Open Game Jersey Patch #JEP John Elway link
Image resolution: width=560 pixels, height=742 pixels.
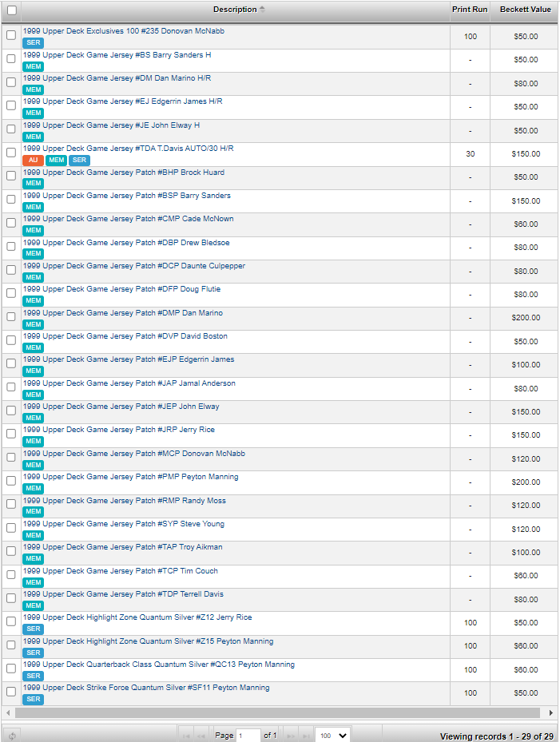coord(121,407)
